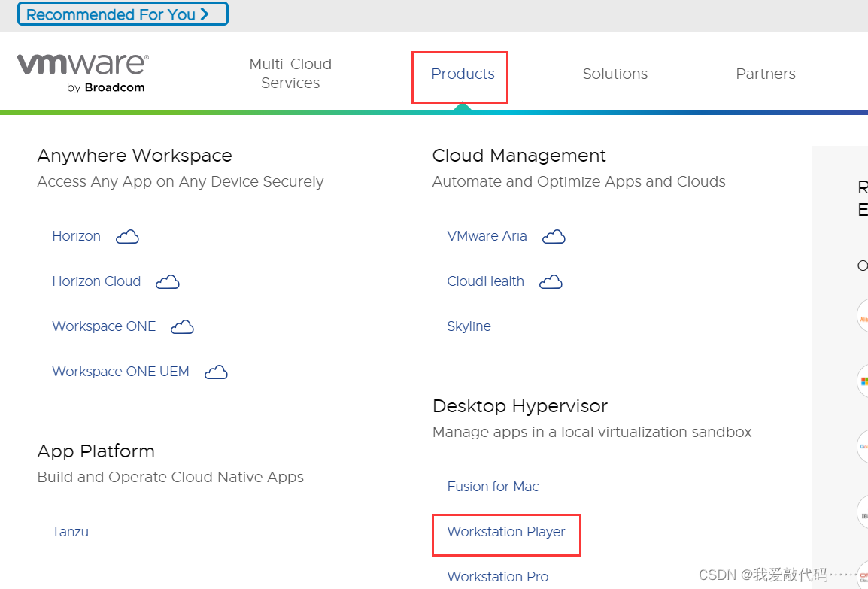Click 'Access Any App on Any Device Securely' text
Image resolution: width=868 pixels, height=589 pixels.
click(181, 181)
